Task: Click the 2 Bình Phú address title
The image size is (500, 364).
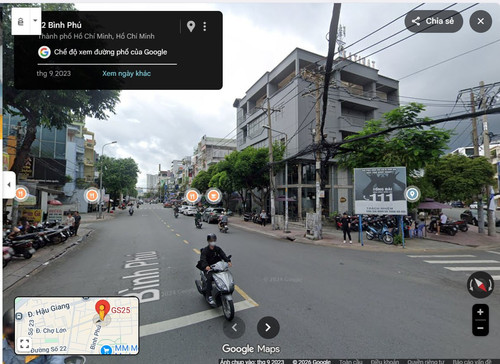Action: tap(61, 25)
